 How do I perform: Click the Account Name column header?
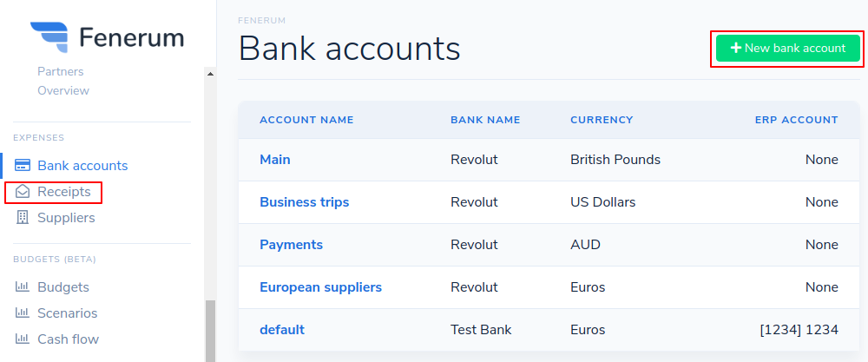pos(306,120)
